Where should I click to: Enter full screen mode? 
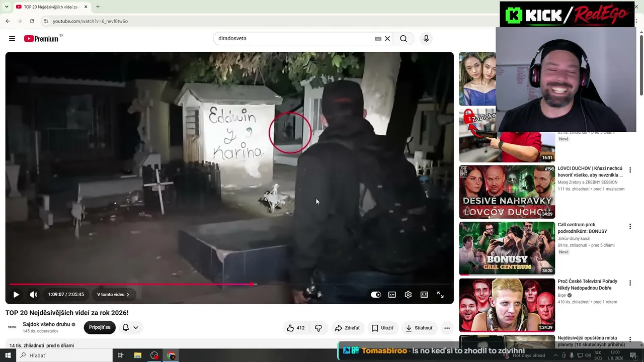[x=440, y=295]
